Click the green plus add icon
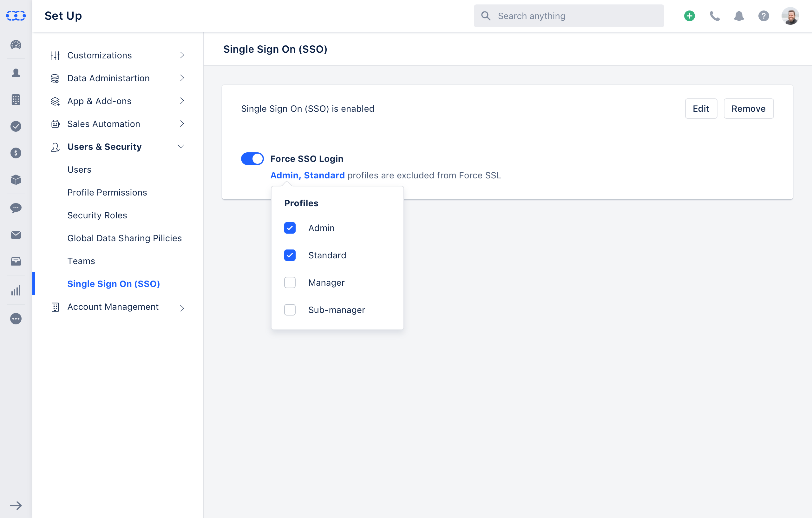 coord(689,16)
